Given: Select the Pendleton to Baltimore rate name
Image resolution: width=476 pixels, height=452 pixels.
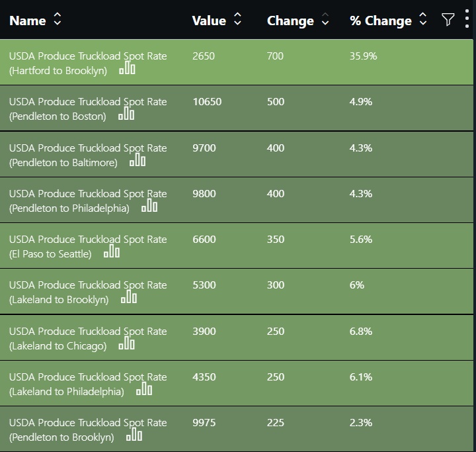Looking at the screenshot, I should point(88,155).
